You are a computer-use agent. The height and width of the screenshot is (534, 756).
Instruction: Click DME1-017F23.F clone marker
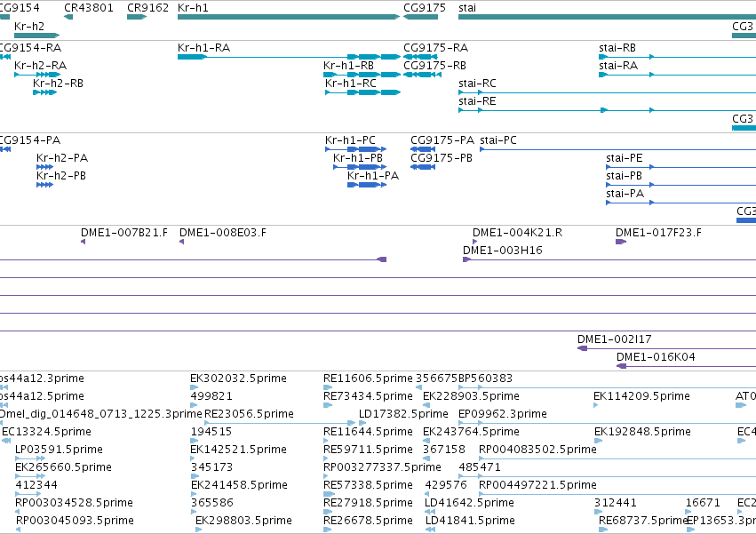(x=621, y=242)
